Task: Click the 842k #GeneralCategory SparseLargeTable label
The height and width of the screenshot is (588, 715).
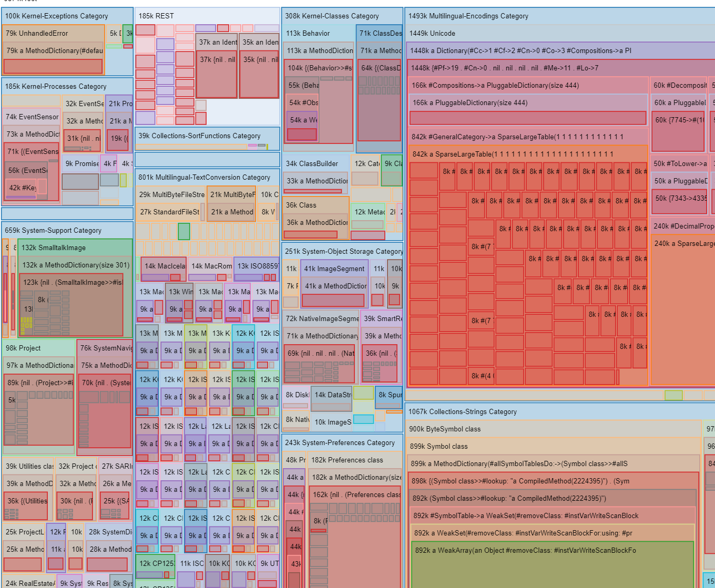Action: [x=517, y=137]
